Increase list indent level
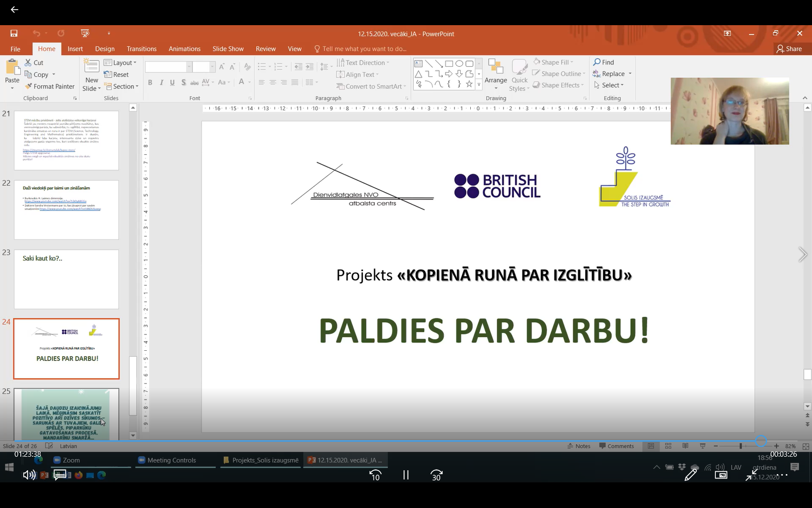 point(310,67)
